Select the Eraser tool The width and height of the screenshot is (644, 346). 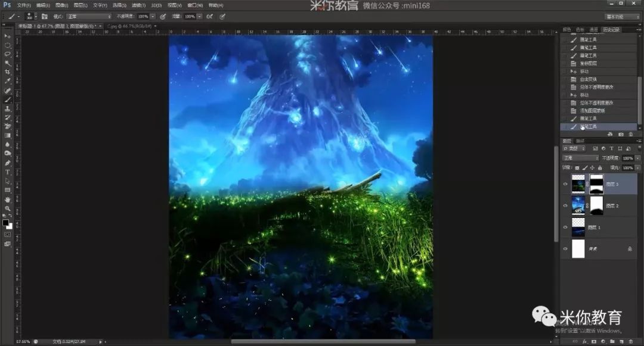coord(7,126)
